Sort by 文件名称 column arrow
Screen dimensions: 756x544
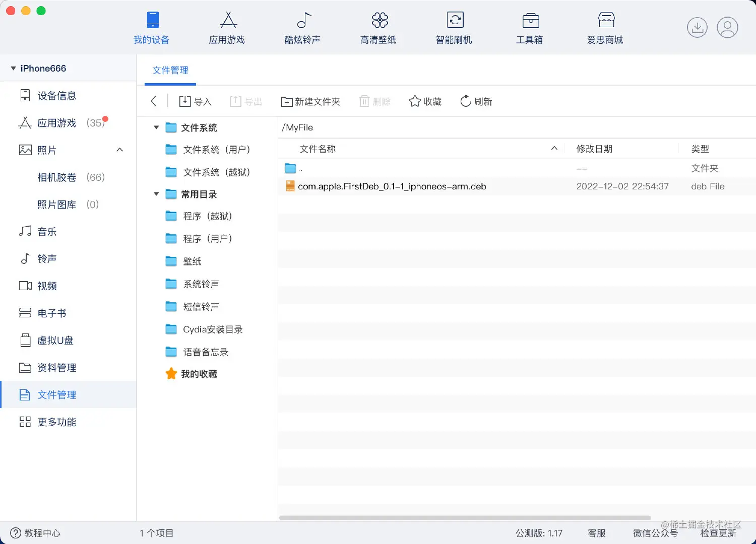point(554,148)
